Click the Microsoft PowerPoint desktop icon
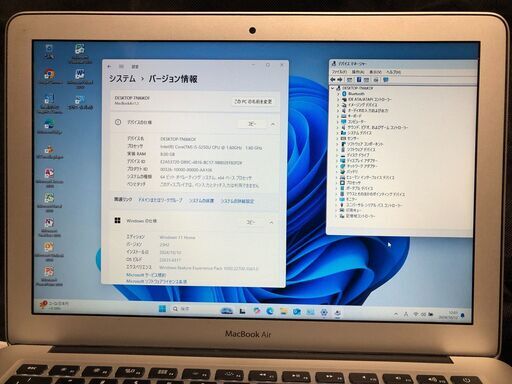The height and width of the screenshot is (384, 512). tap(49, 276)
